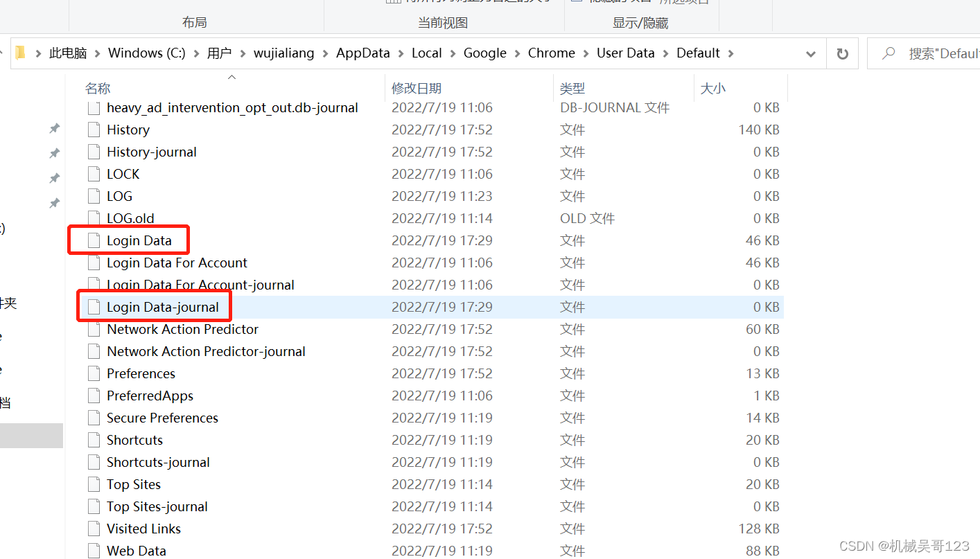Image resolution: width=980 pixels, height=559 pixels.
Task: Sort by 类型 column header
Action: point(572,88)
